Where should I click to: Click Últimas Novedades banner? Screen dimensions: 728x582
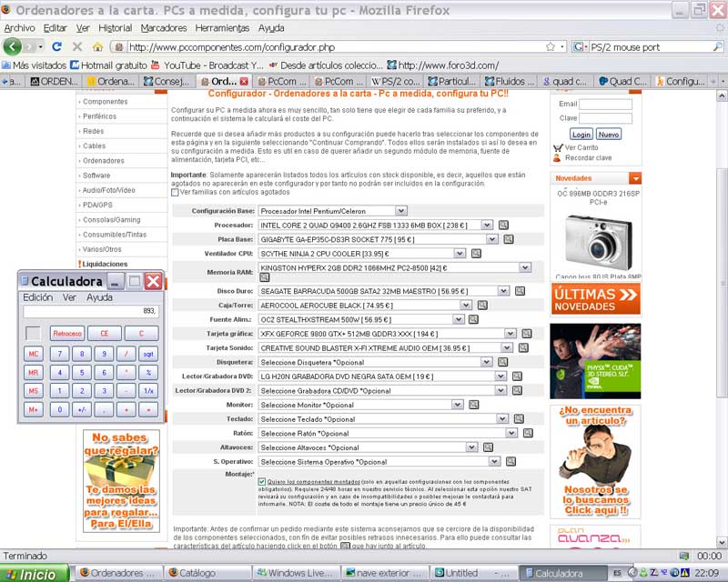point(595,299)
